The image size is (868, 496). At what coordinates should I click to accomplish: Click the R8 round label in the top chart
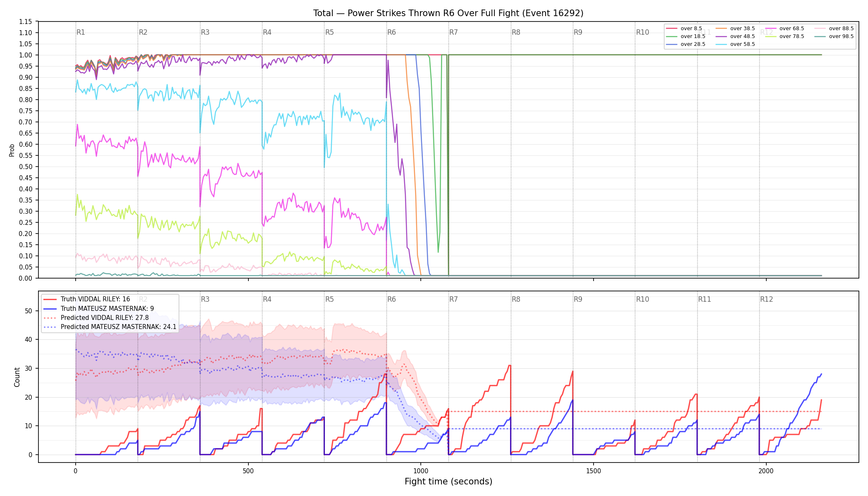516,32
